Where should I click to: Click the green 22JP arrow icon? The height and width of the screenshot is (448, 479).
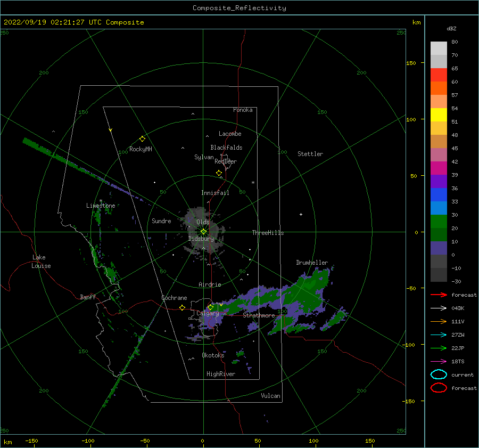tap(439, 348)
